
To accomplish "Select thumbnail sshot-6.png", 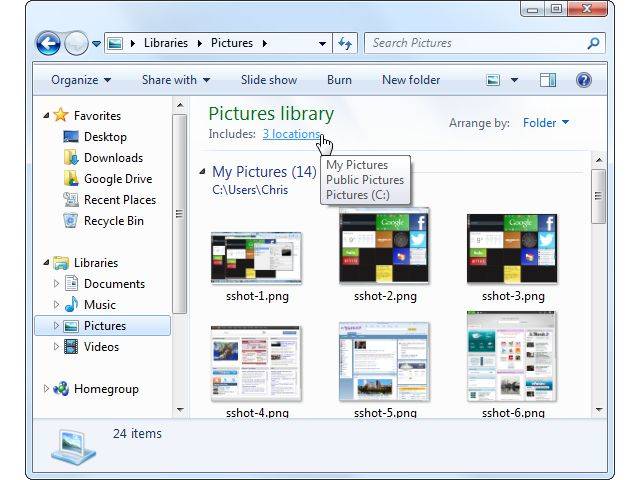I will coord(512,356).
